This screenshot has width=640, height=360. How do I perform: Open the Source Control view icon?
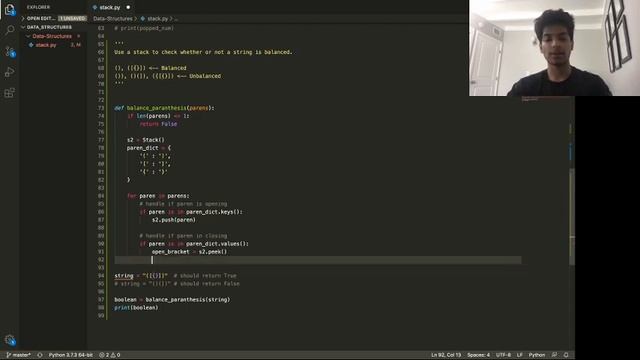[10, 51]
